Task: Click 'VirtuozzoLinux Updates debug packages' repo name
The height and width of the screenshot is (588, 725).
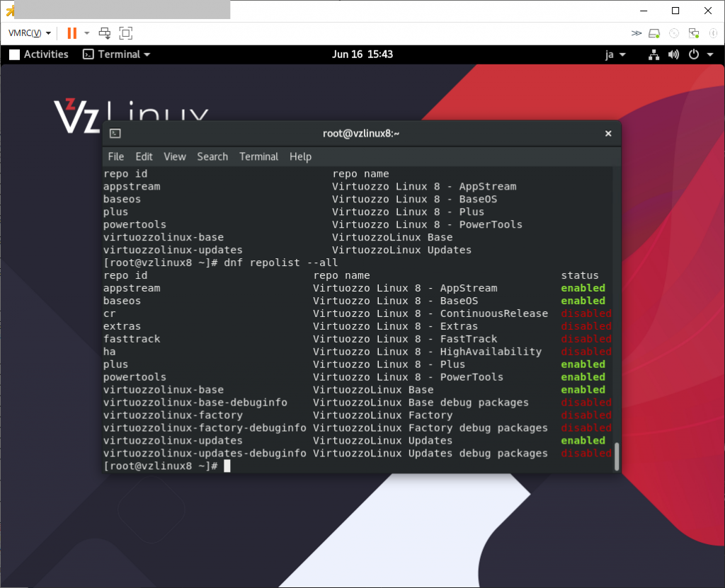Action: pyautogui.click(x=430, y=454)
